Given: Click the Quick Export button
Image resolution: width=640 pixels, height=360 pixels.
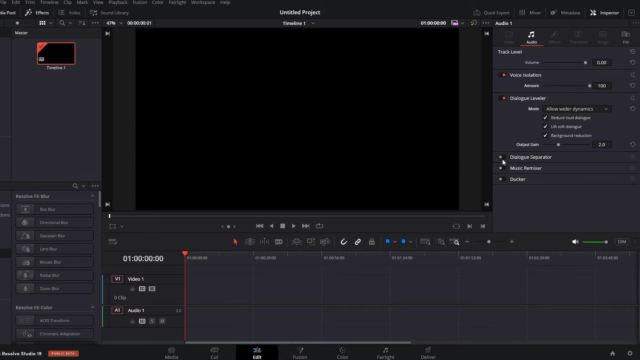Looking at the screenshot, I should [x=491, y=13].
